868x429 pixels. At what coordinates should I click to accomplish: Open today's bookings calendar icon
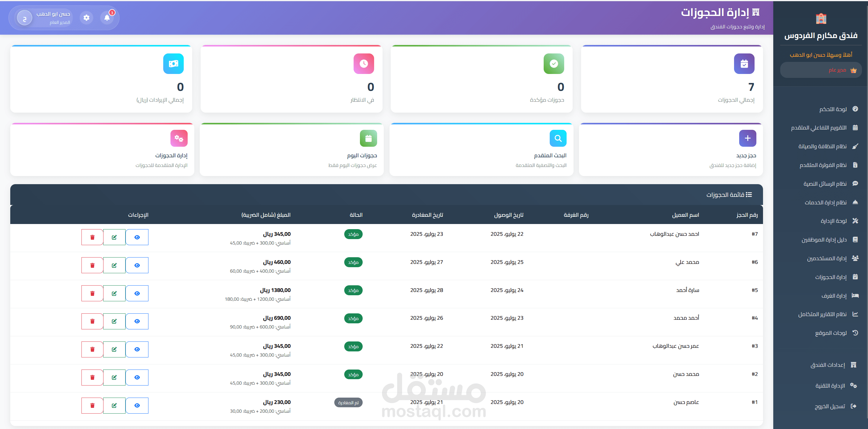pyautogui.click(x=368, y=138)
